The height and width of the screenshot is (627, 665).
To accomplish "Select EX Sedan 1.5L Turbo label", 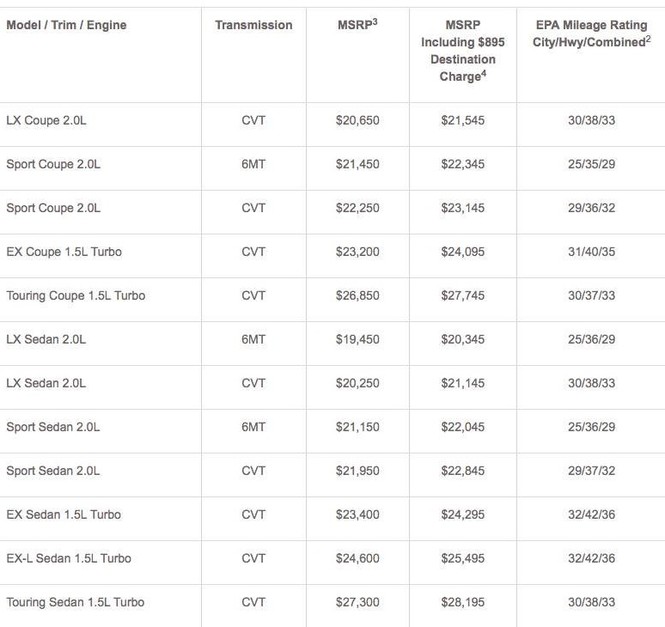I will click(x=64, y=515).
